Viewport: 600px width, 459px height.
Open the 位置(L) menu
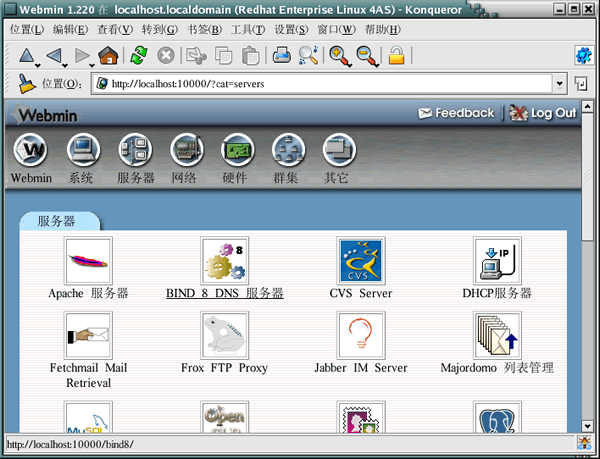tap(27, 29)
